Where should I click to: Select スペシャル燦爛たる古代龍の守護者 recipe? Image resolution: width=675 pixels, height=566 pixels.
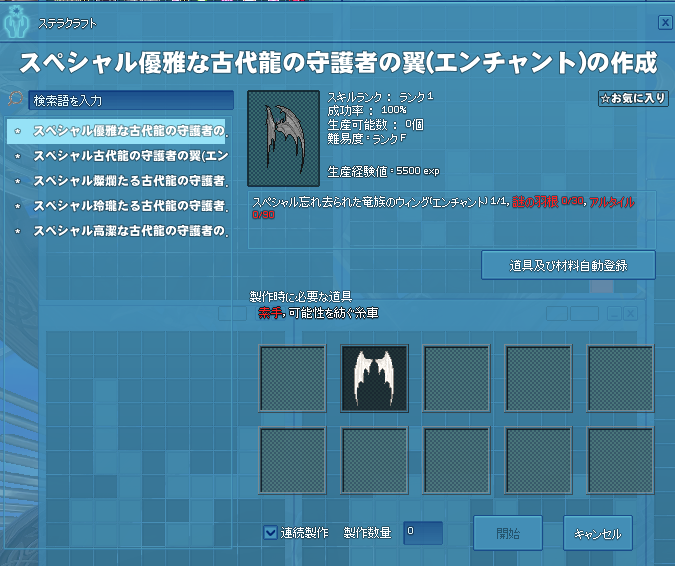coord(130,181)
